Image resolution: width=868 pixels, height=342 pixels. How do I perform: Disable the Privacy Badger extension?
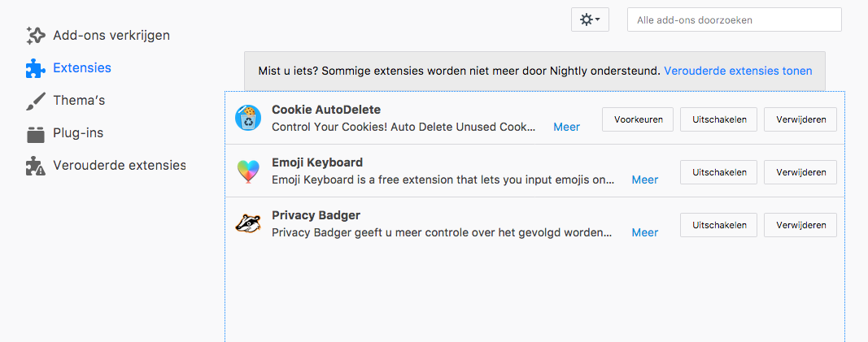(x=718, y=225)
